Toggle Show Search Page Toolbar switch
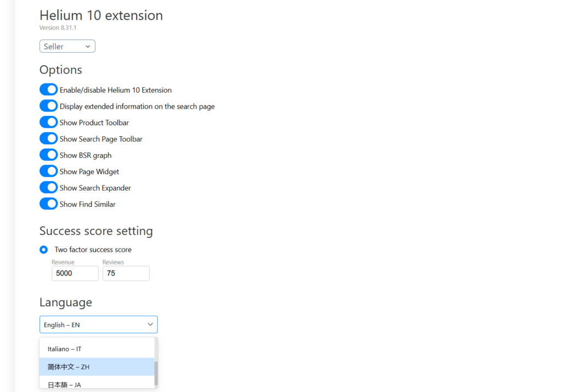 coord(48,139)
